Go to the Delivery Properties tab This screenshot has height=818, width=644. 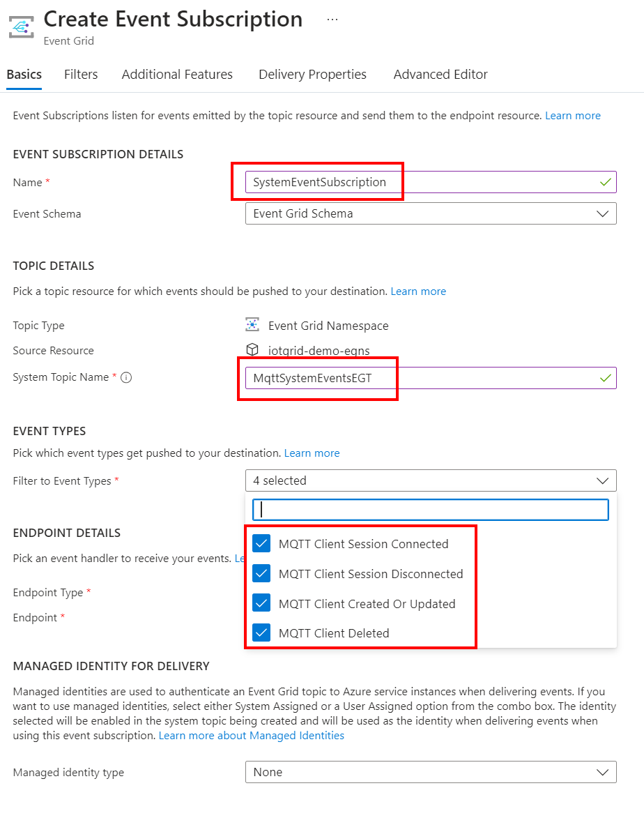312,75
